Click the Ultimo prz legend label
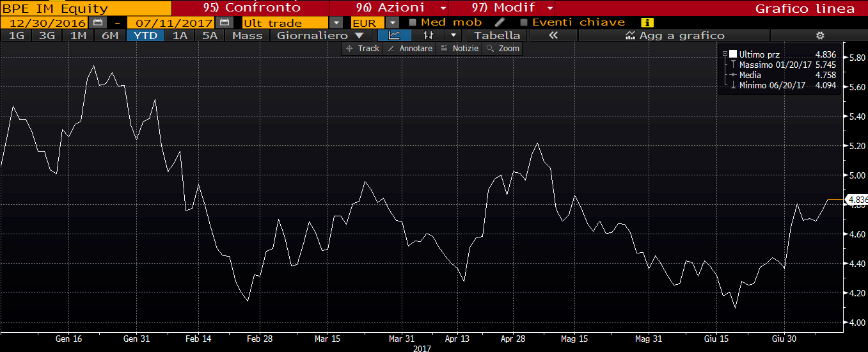The height and width of the screenshot is (352, 868). (x=759, y=54)
